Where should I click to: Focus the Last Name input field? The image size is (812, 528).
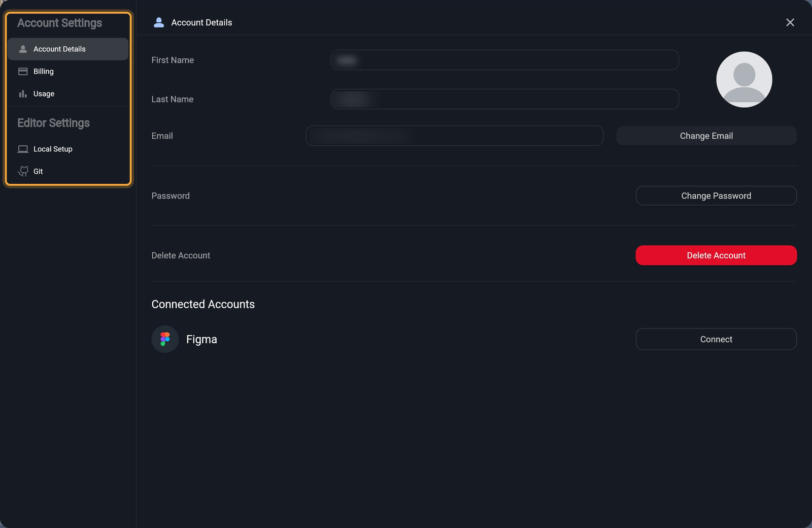[504, 99]
